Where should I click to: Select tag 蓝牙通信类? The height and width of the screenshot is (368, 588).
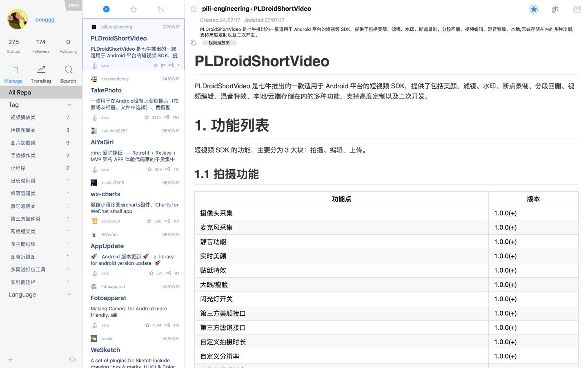[x=41, y=206]
